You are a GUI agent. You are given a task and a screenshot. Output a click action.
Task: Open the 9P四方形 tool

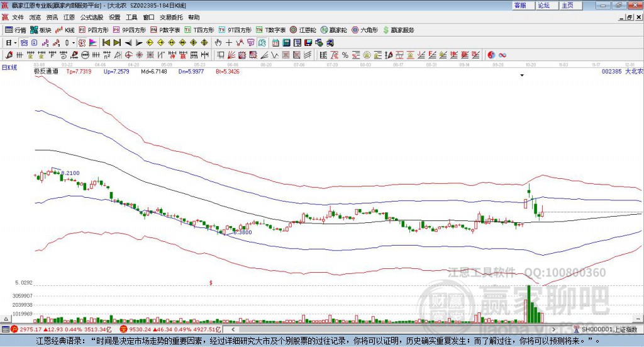[130, 30]
